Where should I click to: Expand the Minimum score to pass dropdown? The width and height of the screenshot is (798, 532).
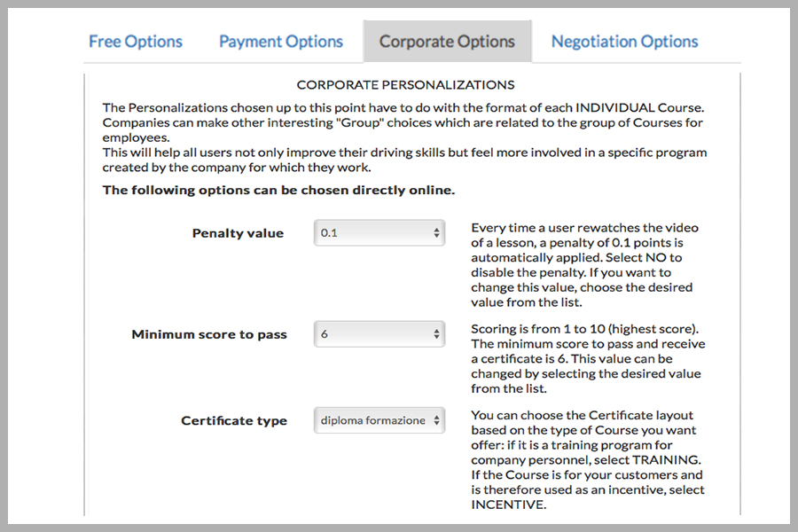click(379, 334)
